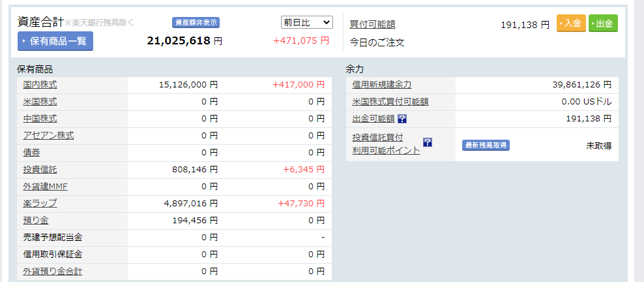Toggle 資産額非表示 to hide asset amounts
Image resolution: width=644 pixels, height=282 pixels.
click(x=196, y=23)
